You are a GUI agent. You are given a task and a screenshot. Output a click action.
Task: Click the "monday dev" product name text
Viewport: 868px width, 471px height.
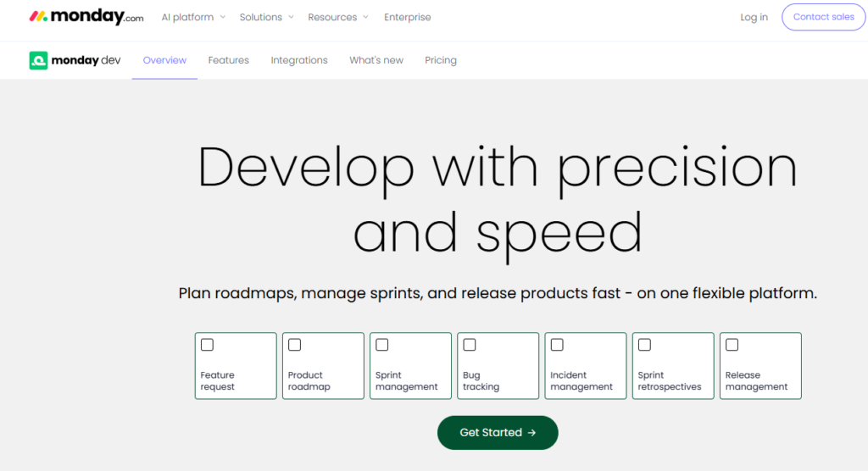point(86,60)
